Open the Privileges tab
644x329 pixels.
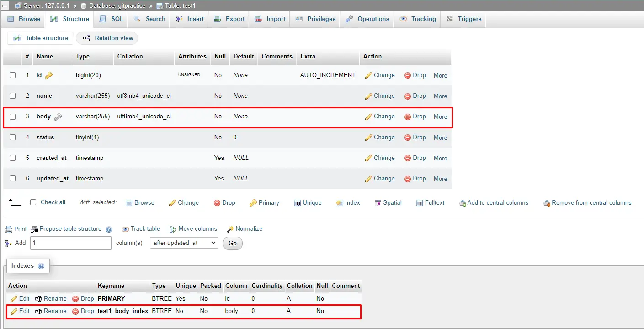[x=315, y=19]
